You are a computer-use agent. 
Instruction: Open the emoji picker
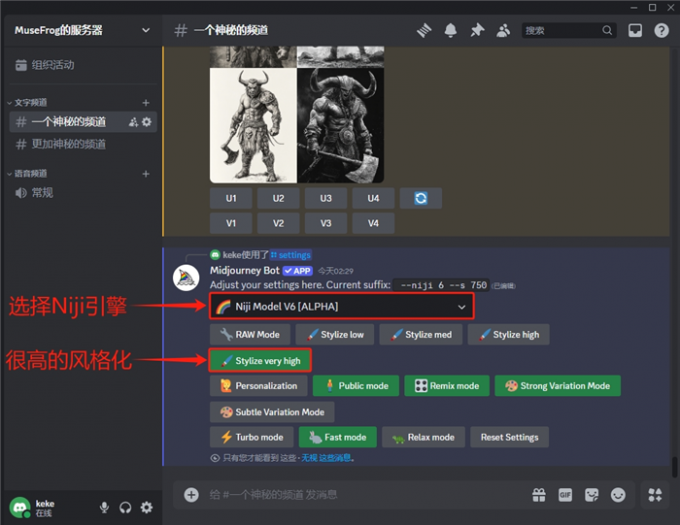[x=618, y=495]
